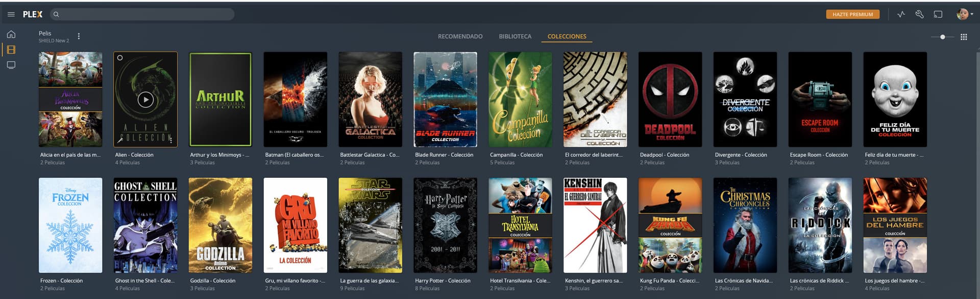Play the Alien collection
This screenshot has width=980, height=299.
(x=145, y=100)
